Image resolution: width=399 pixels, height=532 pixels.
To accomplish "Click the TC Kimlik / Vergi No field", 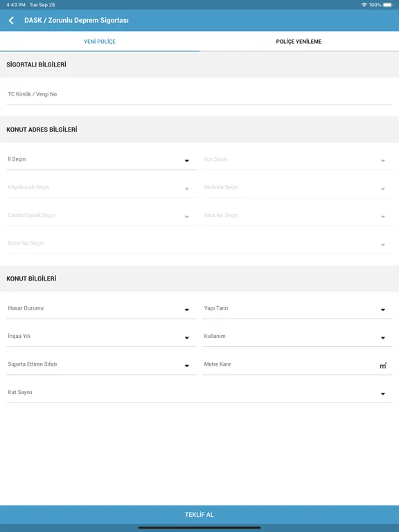I will pyautogui.click(x=199, y=94).
